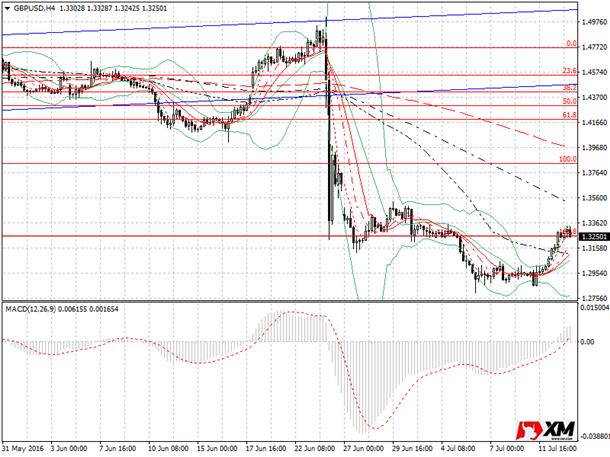Click the current price tag 1.32501
Screen dimensions: 610x457
pos(593,237)
